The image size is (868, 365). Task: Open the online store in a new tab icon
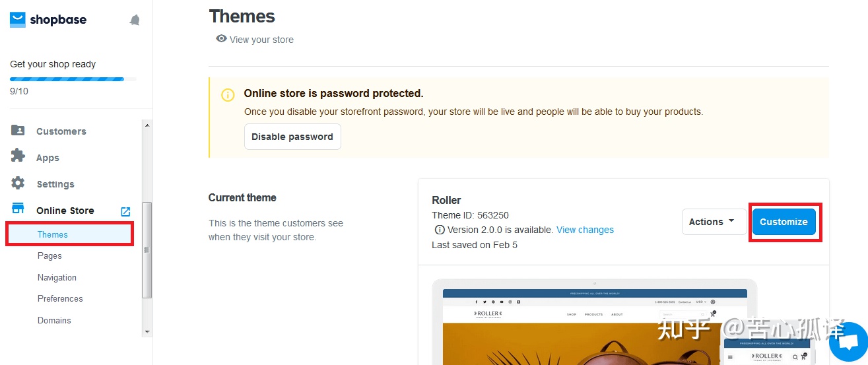tap(125, 212)
